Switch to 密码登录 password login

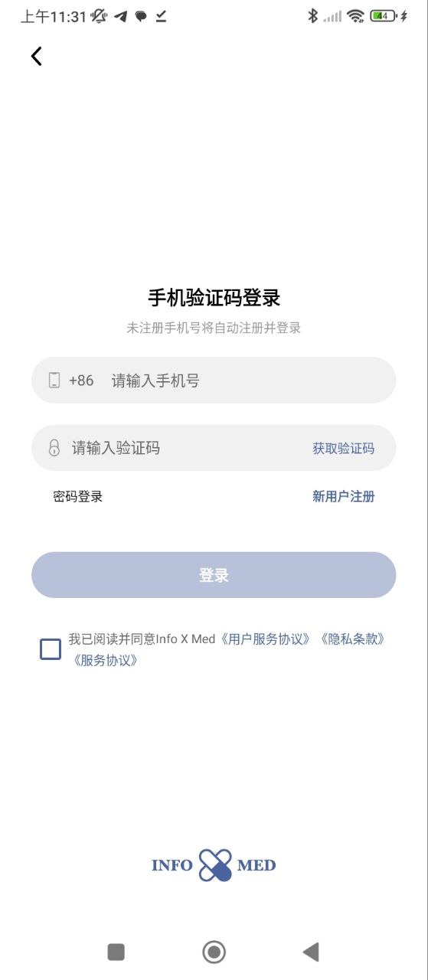point(78,496)
